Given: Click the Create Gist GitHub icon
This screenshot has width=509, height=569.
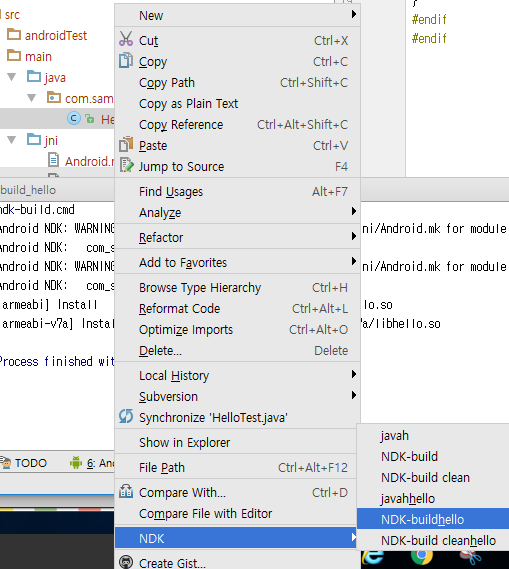Looking at the screenshot, I should 126,562.
